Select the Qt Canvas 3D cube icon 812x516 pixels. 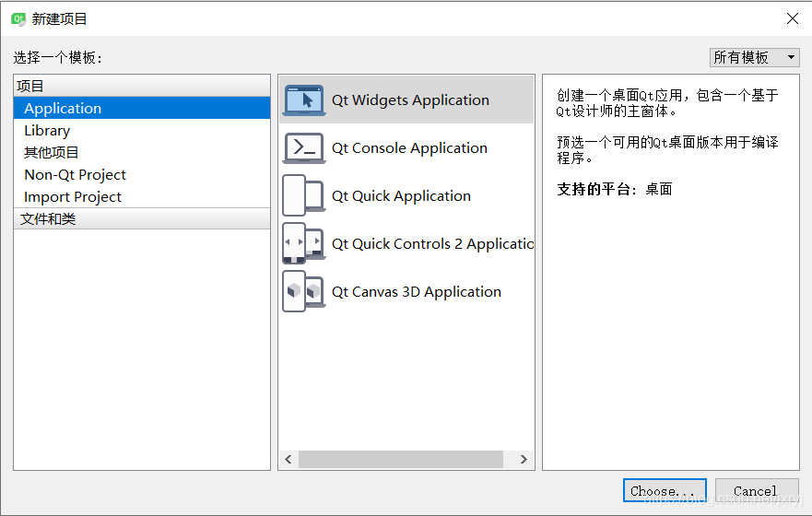(304, 291)
